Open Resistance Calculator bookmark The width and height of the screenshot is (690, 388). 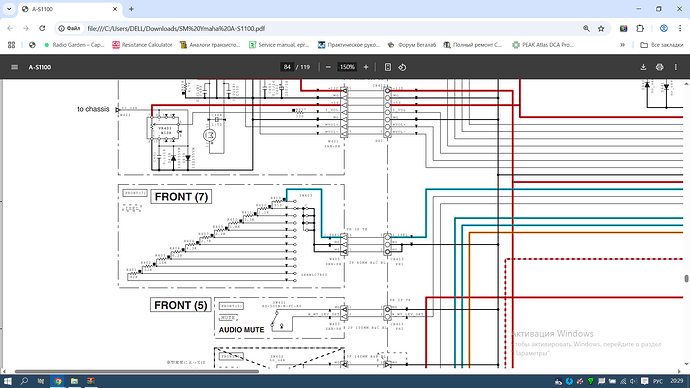pyautogui.click(x=142, y=45)
